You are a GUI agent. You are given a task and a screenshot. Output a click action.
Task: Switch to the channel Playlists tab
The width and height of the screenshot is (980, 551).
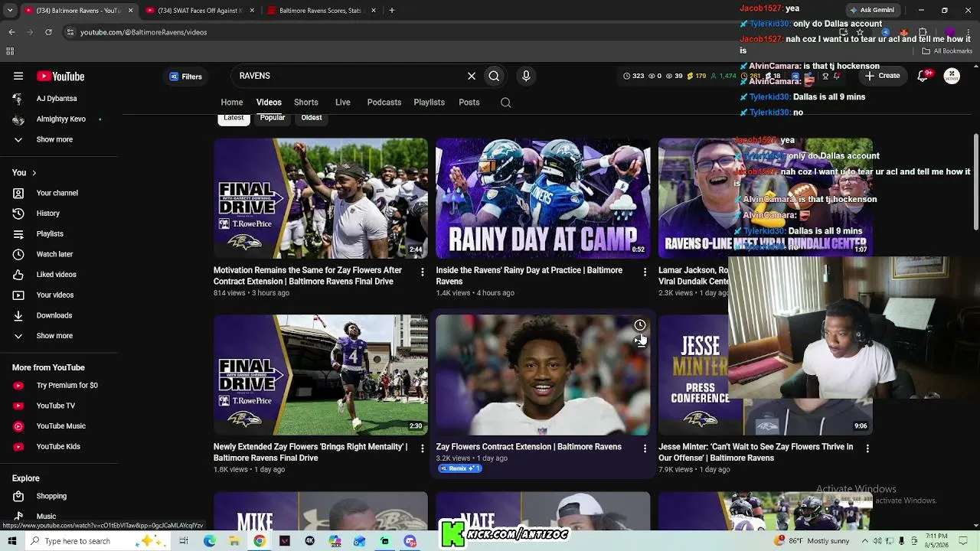(430, 103)
